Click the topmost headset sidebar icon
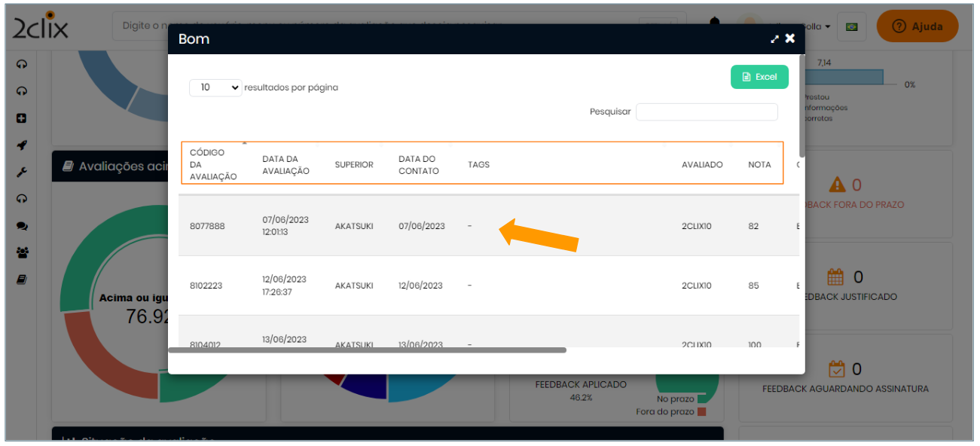The height and width of the screenshot is (446, 980). [x=22, y=65]
